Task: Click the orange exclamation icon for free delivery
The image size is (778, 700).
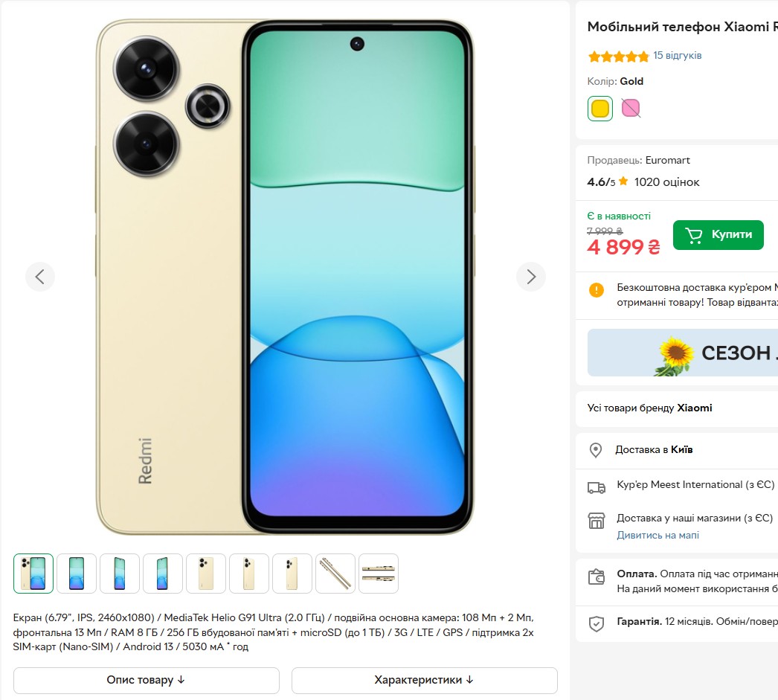Action: pos(596,290)
